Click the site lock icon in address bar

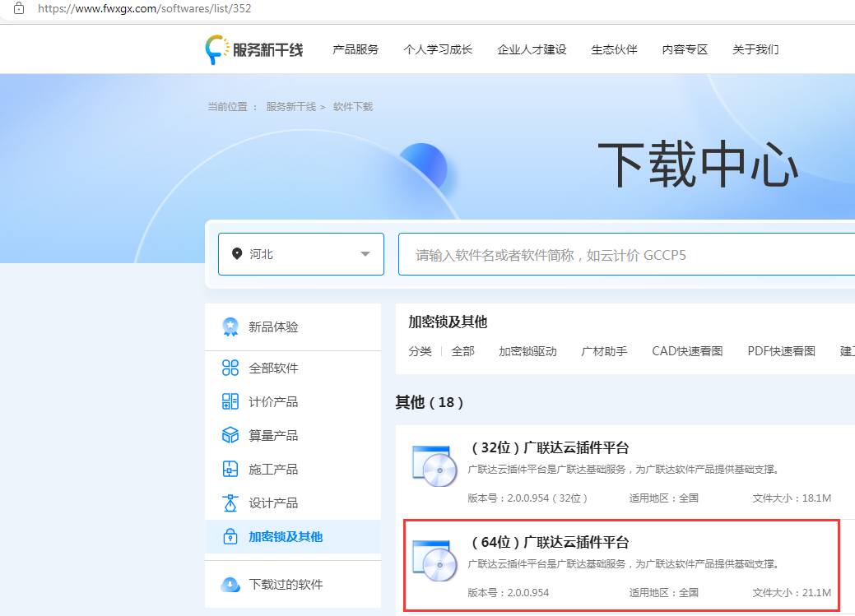pyautogui.click(x=19, y=8)
